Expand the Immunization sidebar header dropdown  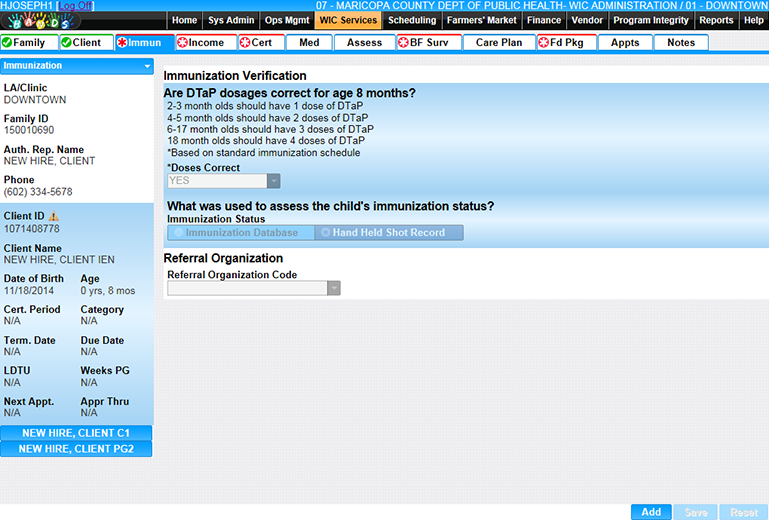tap(147, 66)
